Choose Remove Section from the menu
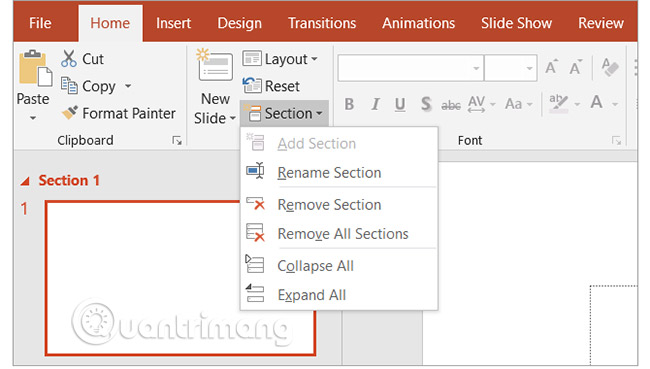The width and height of the screenshot is (650, 369). coord(339,204)
